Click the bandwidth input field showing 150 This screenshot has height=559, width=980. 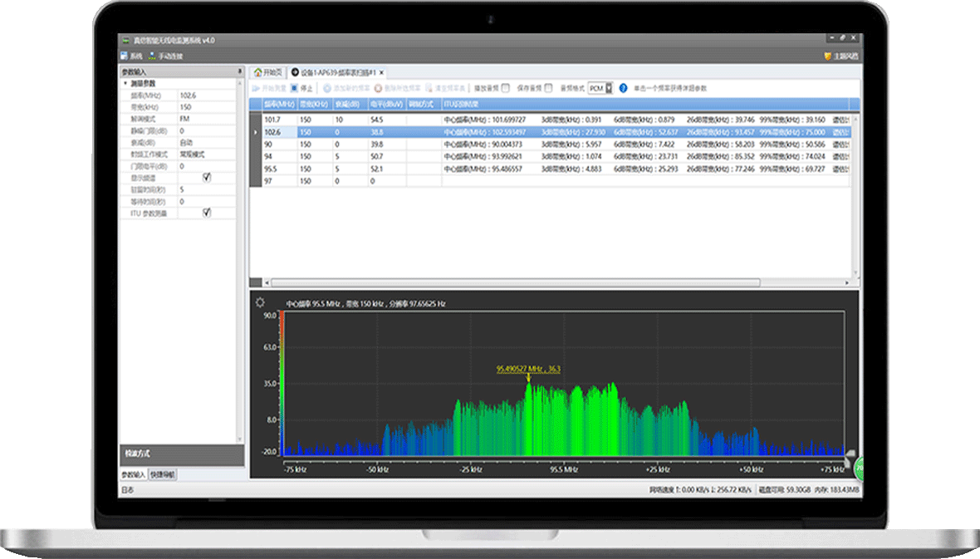(207, 107)
